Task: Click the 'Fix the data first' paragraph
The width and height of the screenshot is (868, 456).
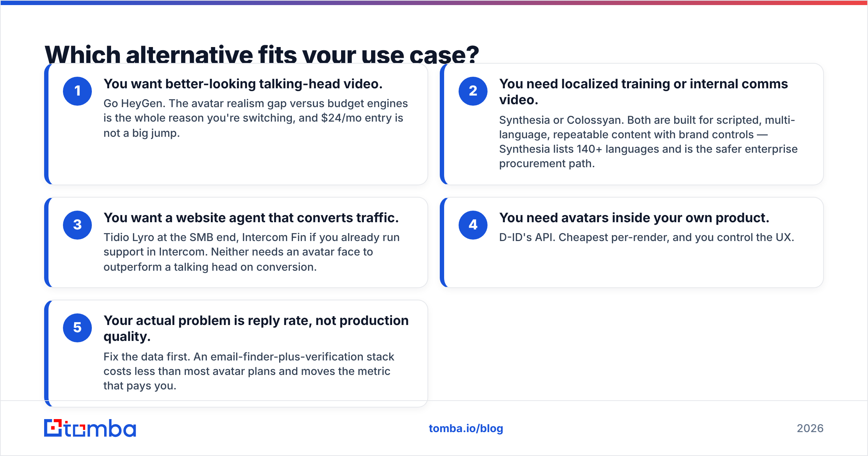Action: pos(249,371)
